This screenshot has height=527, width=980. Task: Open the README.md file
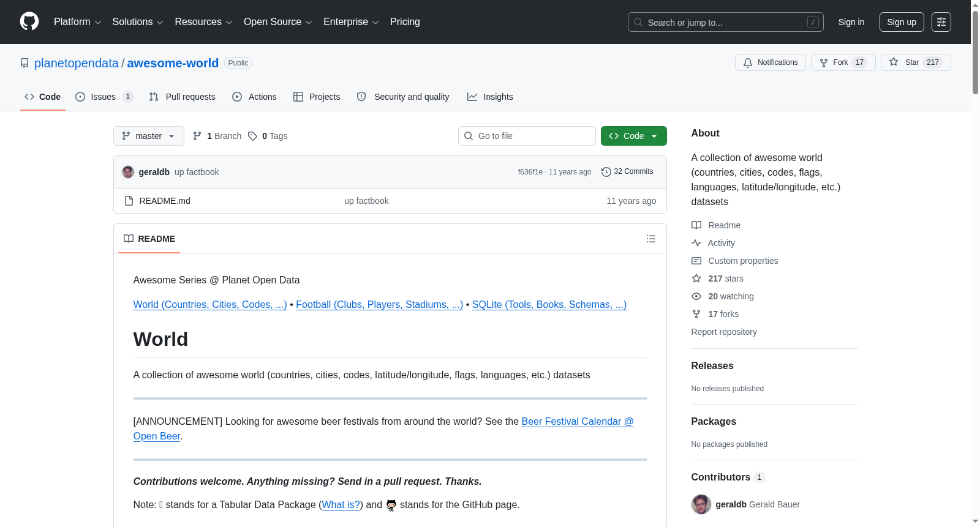click(x=165, y=201)
